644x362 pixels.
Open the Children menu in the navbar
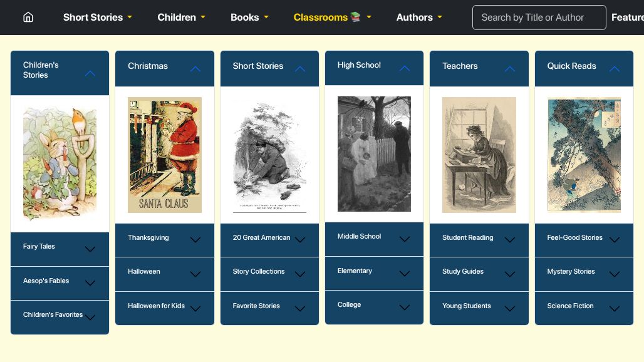(x=181, y=18)
